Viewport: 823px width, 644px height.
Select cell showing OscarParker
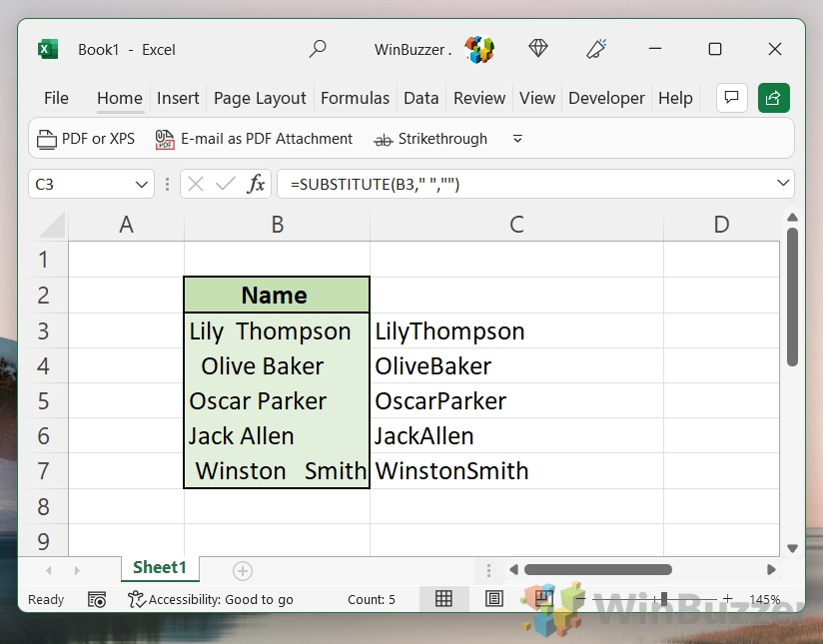[517, 401]
